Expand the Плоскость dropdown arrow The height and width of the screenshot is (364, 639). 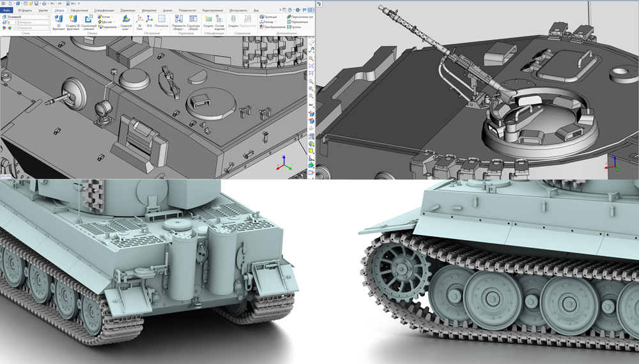pyautogui.click(x=162, y=30)
